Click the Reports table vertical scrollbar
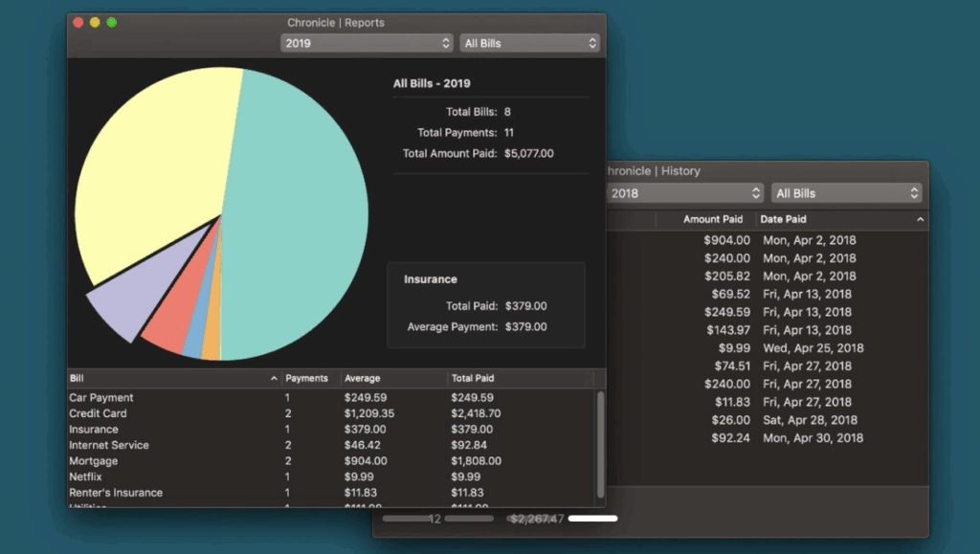 (601, 444)
